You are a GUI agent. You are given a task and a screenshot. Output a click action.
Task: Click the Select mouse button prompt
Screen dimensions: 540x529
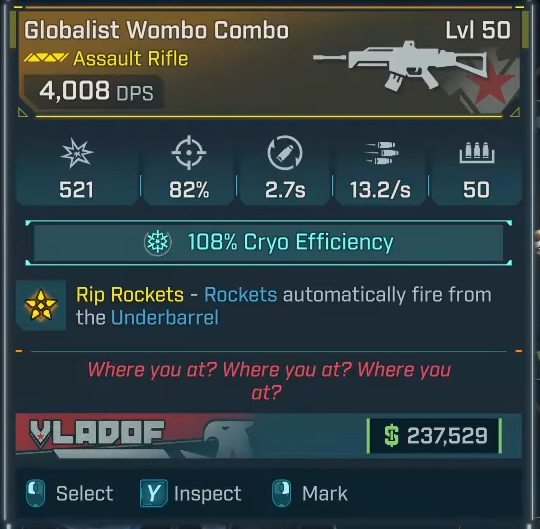70,493
